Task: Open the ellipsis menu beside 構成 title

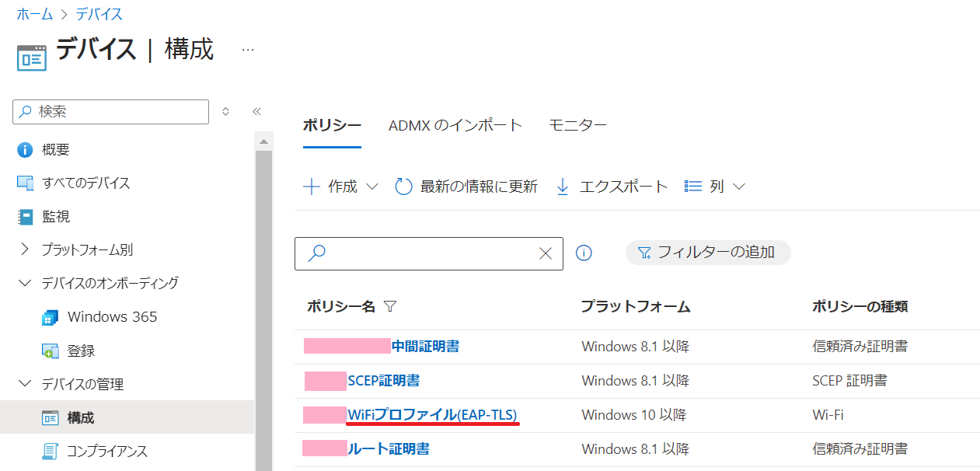Action: 248,49
